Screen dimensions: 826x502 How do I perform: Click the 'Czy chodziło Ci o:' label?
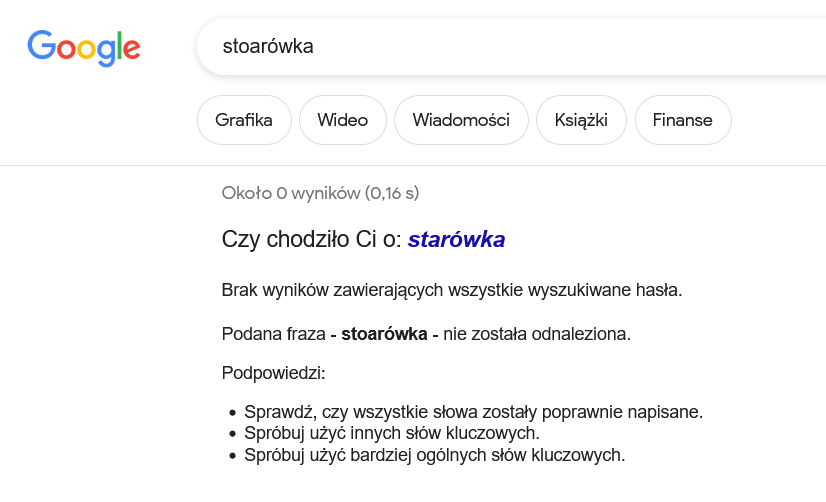point(311,240)
